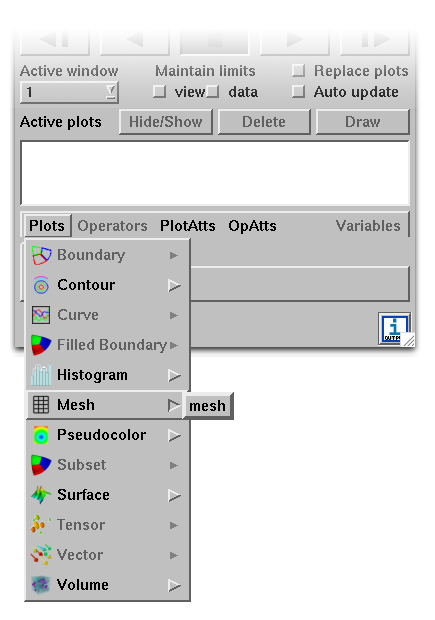This screenshot has width=435, height=620.
Task: Enable the Auto update checkbox
Action: point(298,92)
